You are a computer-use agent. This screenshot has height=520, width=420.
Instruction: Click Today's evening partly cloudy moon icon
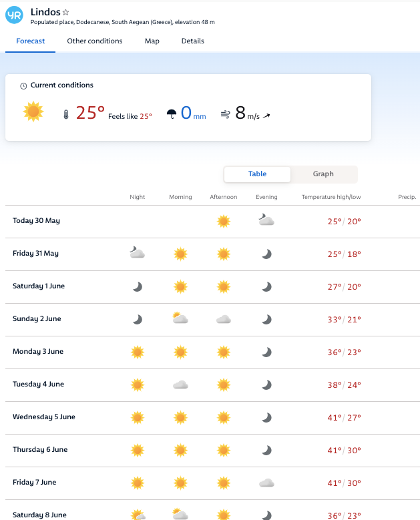pyautogui.click(x=266, y=221)
